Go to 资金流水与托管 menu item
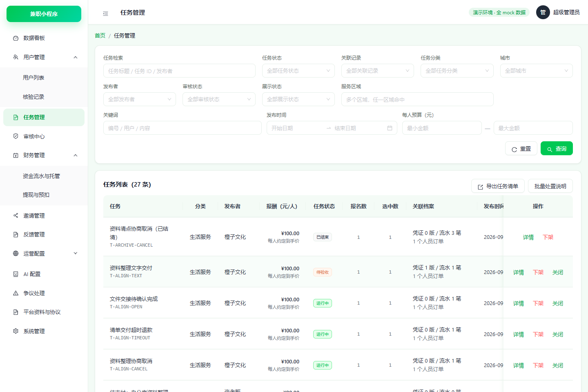588x392 pixels. click(44, 176)
